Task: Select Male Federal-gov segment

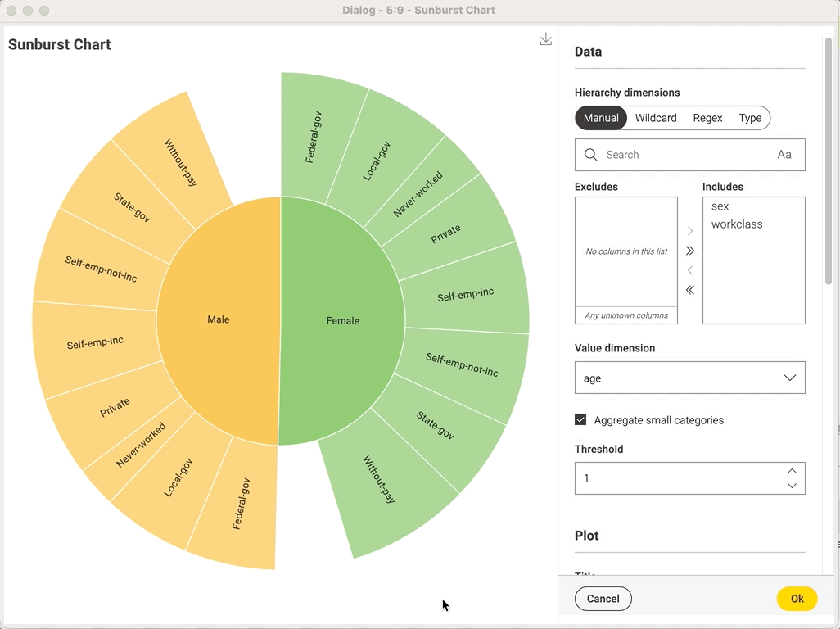Action: 241,504
